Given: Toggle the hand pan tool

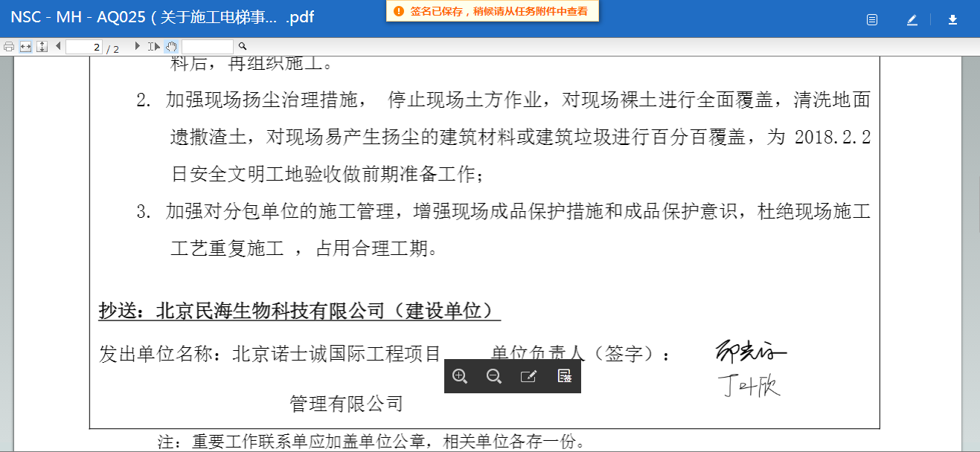Looking at the screenshot, I should point(170,45).
